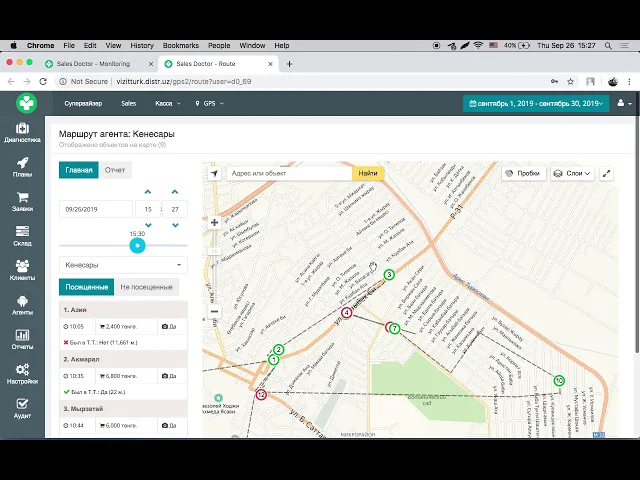
Task: Open the Заявки cart icon
Action: [22, 198]
